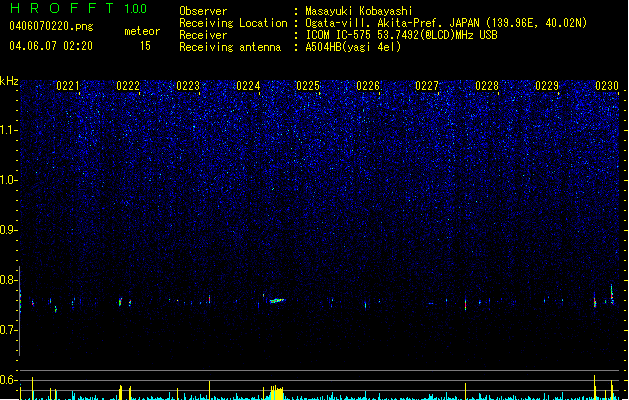Click the 0230 time marker

[x=607, y=86]
